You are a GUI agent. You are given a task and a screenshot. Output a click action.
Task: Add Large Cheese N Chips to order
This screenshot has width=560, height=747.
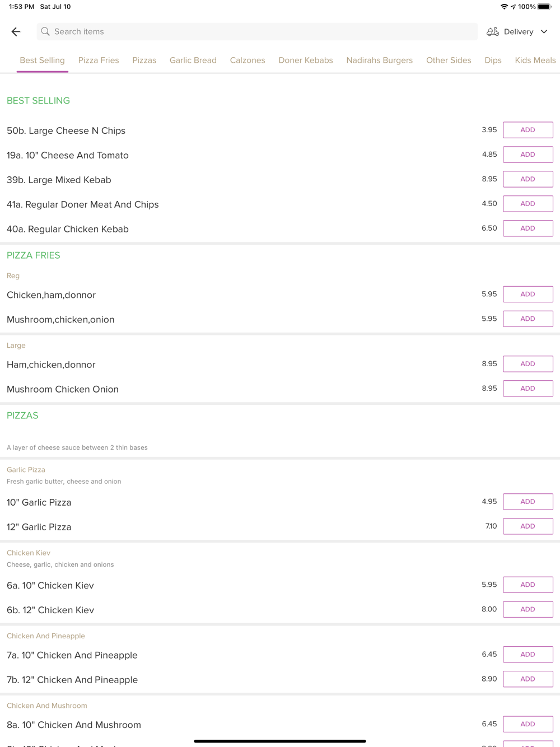528,130
